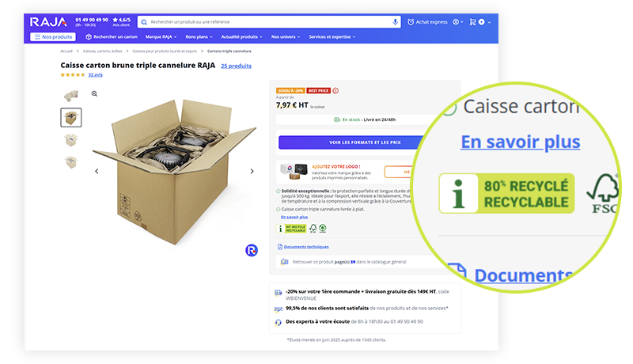This screenshot has width=633, height=364.
Task: Open the Caisses, cartons, boîtes breadcrumb
Action: [103, 51]
